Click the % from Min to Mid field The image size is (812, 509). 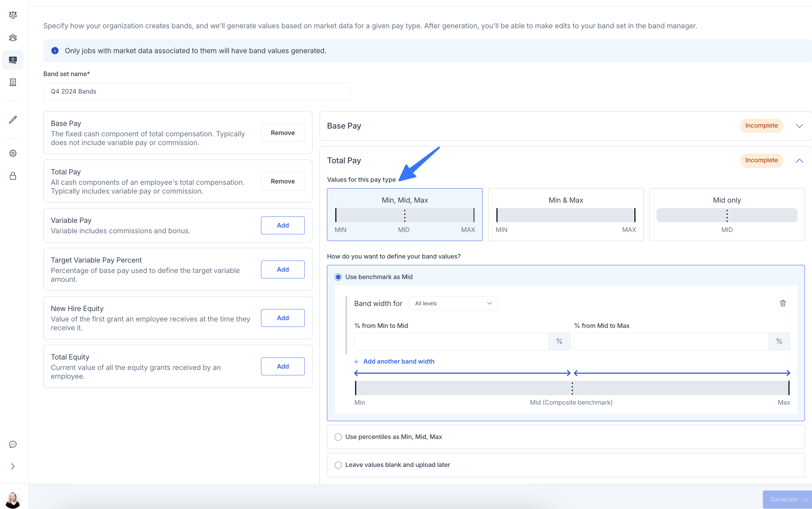coord(451,341)
